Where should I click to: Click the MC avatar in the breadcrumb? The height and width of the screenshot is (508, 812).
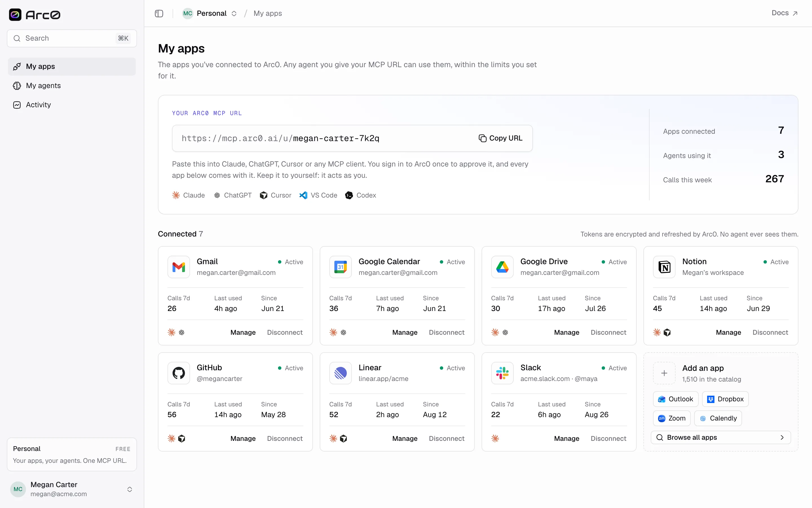187,14
